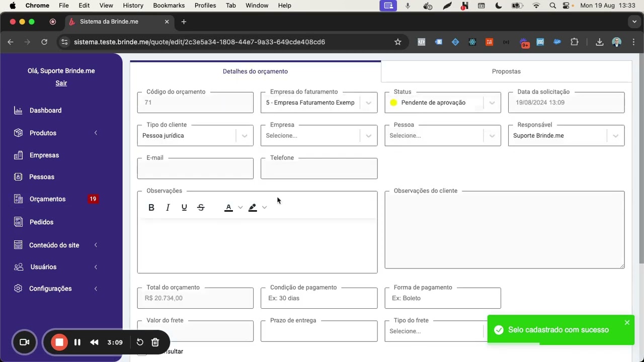644x362 pixels.
Task: Select the Detalhes do orçamento tab
Action: [x=255, y=71]
